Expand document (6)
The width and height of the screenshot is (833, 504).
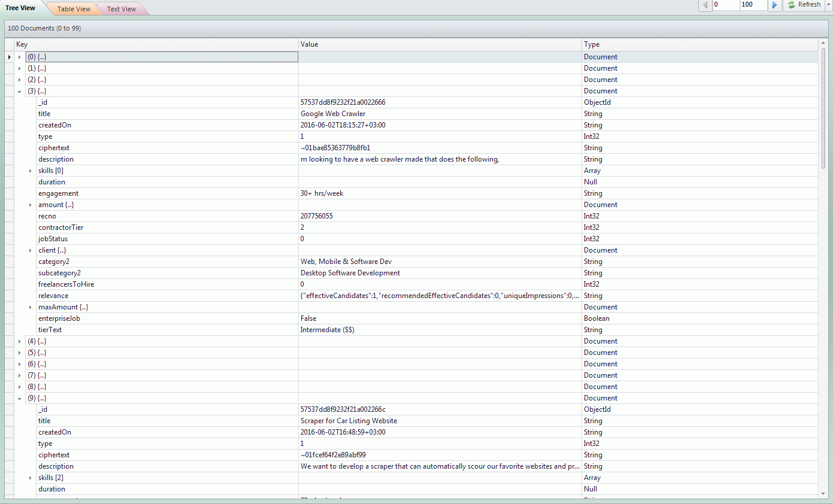pyautogui.click(x=20, y=364)
